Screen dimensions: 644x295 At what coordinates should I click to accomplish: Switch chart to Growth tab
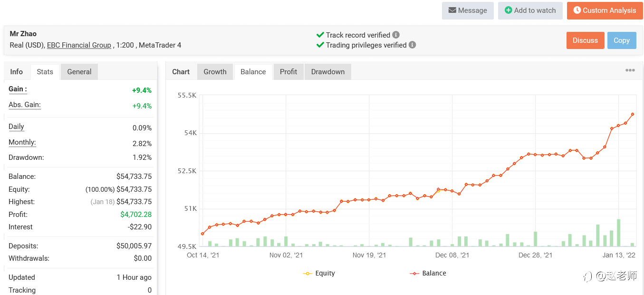point(215,72)
